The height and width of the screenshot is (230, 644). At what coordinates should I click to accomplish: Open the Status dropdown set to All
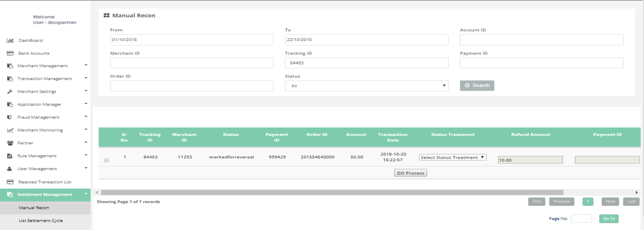click(366, 86)
